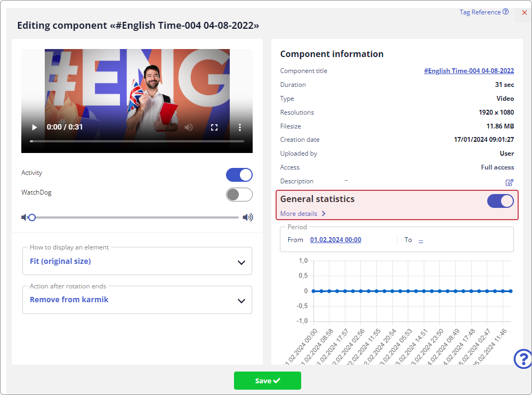Open the video player three-dot menu
The width and height of the screenshot is (532, 395).
tap(240, 127)
